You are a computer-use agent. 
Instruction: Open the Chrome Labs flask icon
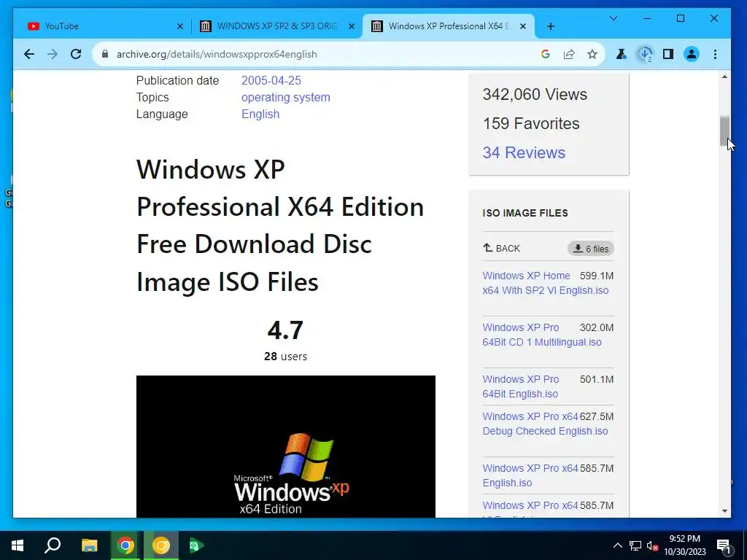click(622, 54)
